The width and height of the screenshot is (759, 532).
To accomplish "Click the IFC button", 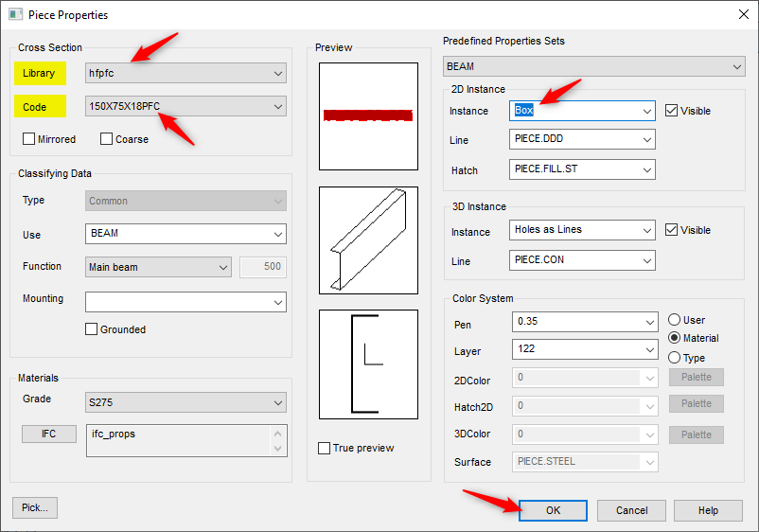I will tap(49, 434).
